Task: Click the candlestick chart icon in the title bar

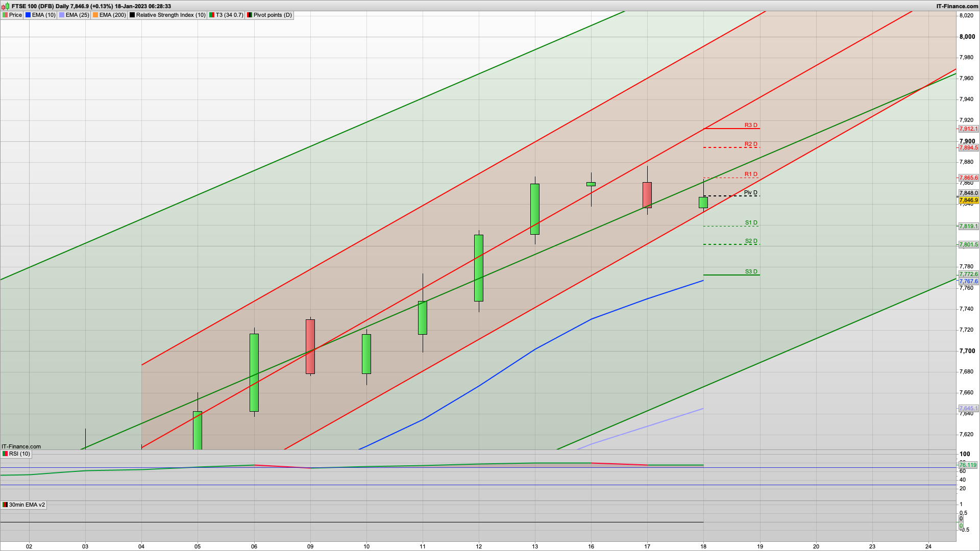Action: tap(5, 6)
